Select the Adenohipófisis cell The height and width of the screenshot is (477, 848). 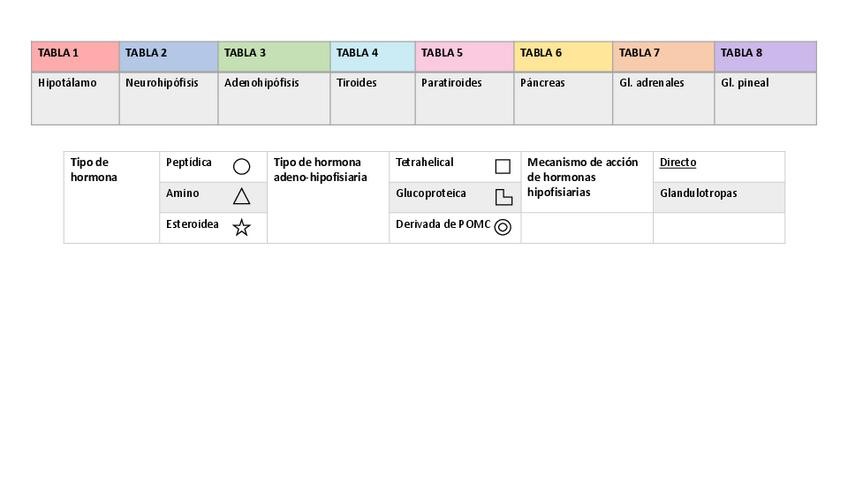274,97
